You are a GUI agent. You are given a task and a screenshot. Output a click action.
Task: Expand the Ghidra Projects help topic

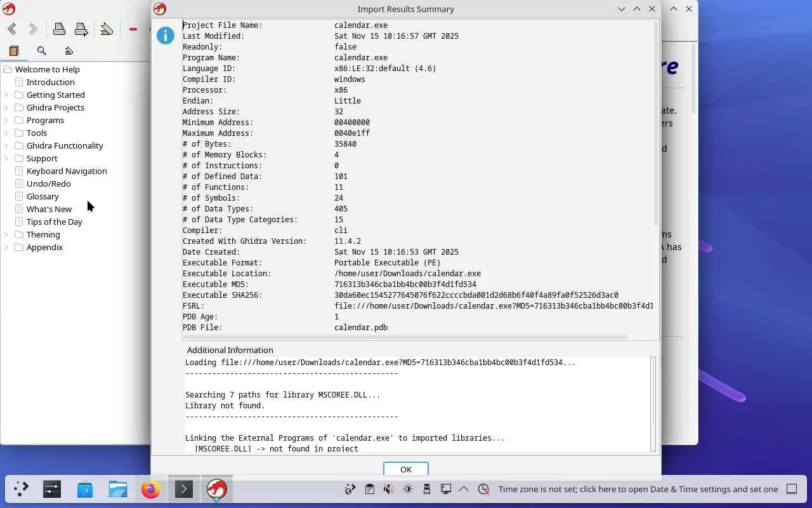point(6,107)
